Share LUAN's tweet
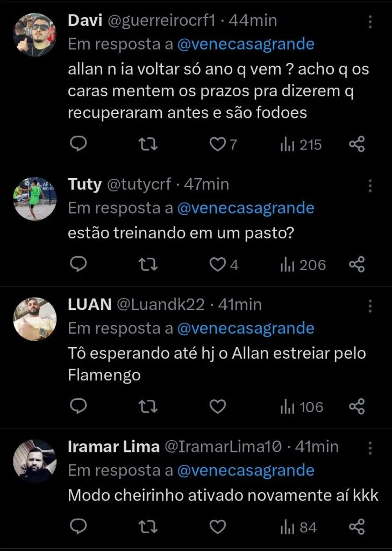 [x=357, y=407]
